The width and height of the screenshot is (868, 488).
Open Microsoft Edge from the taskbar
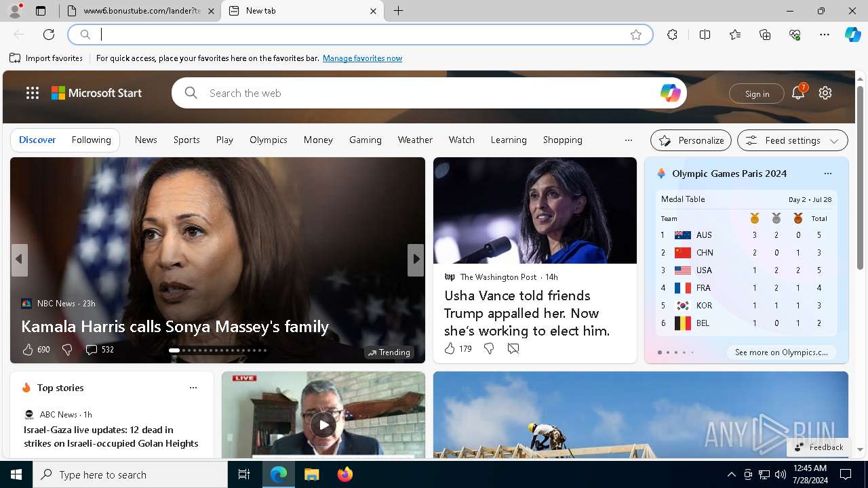279,474
